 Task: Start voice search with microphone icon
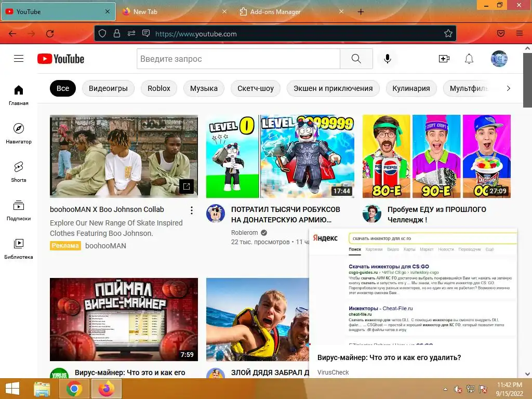coord(388,59)
